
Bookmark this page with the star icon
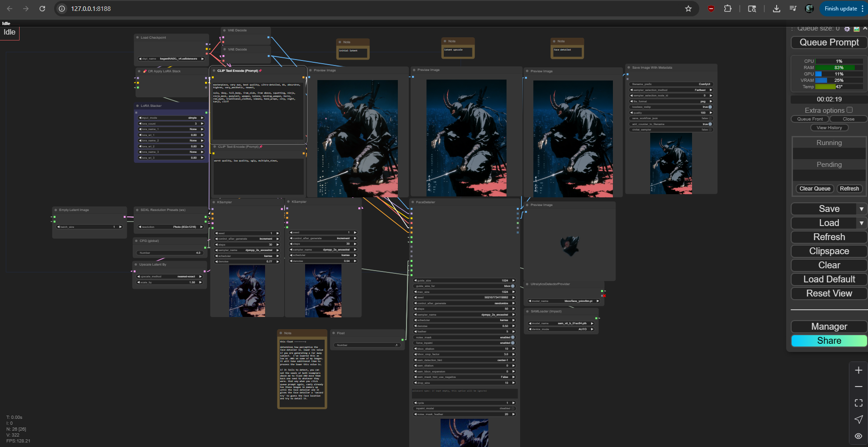(x=688, y=9)
